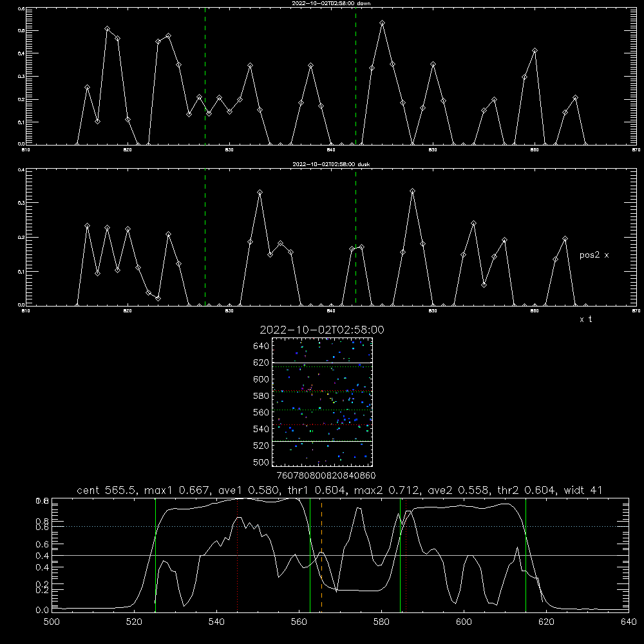Click the dawn peak marker near 818
This screenshot has height=644, width=644.
pyautogui.click(x=107, y=29)
